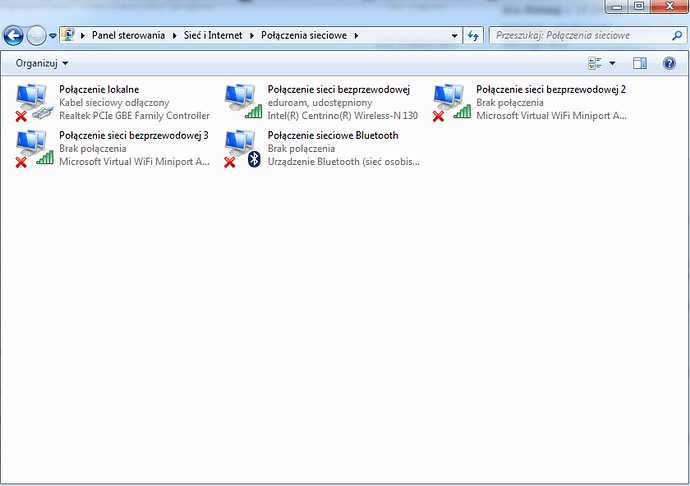
Task: Click the Back navigation arrow button
Action: [14, 36]
